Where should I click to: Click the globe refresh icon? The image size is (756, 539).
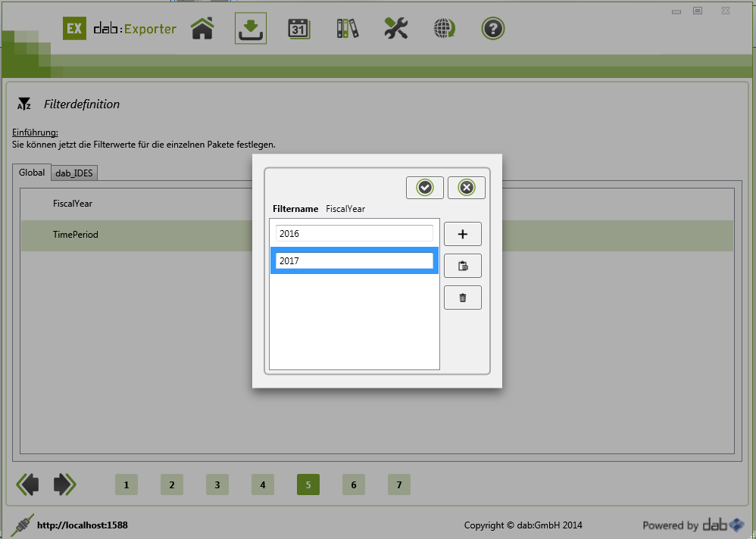(445, 29)
